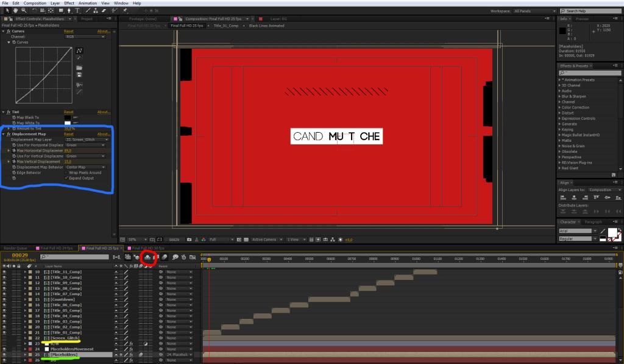Image resolution: width=624 pixels, height=364 pixels.
Task: Click the save curve floppy disk icon
Action: (x=79, y=74)
